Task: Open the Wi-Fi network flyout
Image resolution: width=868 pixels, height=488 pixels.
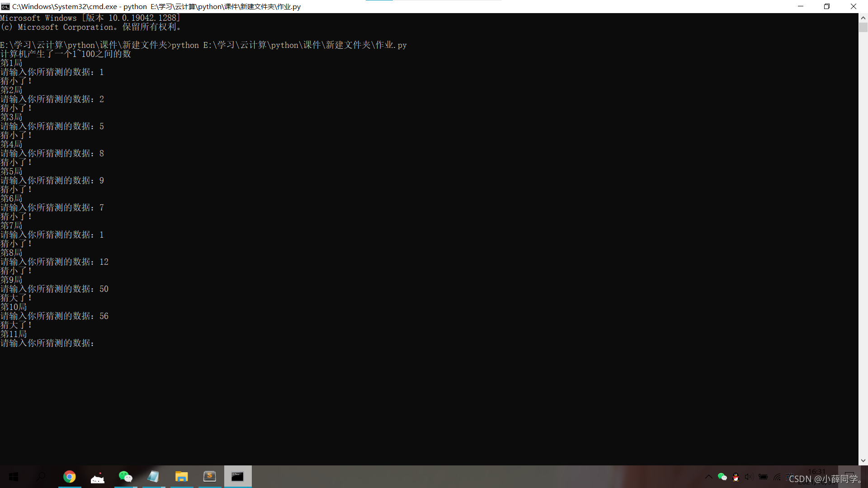Action: [777, 477]
